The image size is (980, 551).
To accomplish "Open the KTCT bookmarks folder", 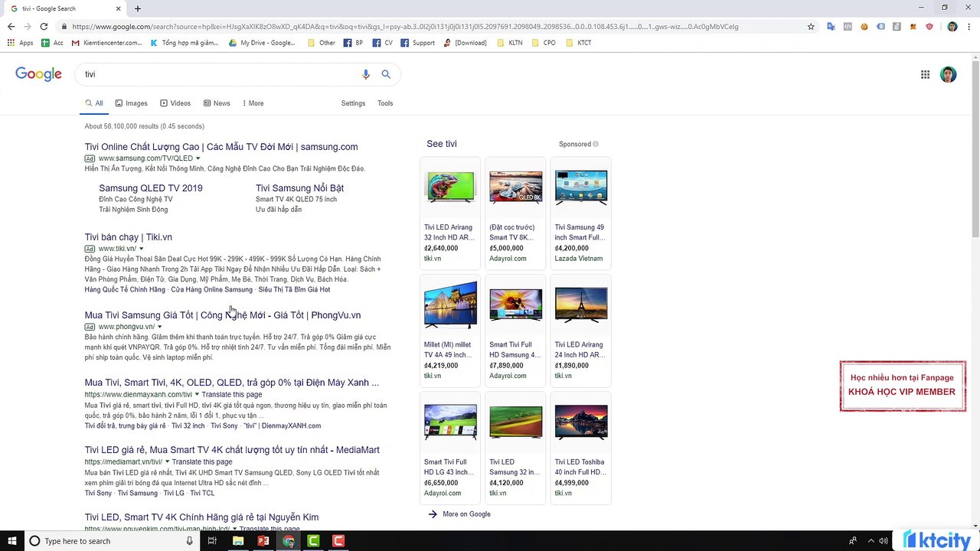I will point(578,43).
